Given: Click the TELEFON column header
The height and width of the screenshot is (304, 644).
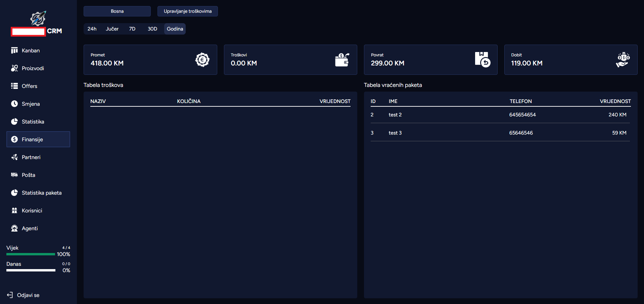Looking at the screenshot, I should point(521,101).
